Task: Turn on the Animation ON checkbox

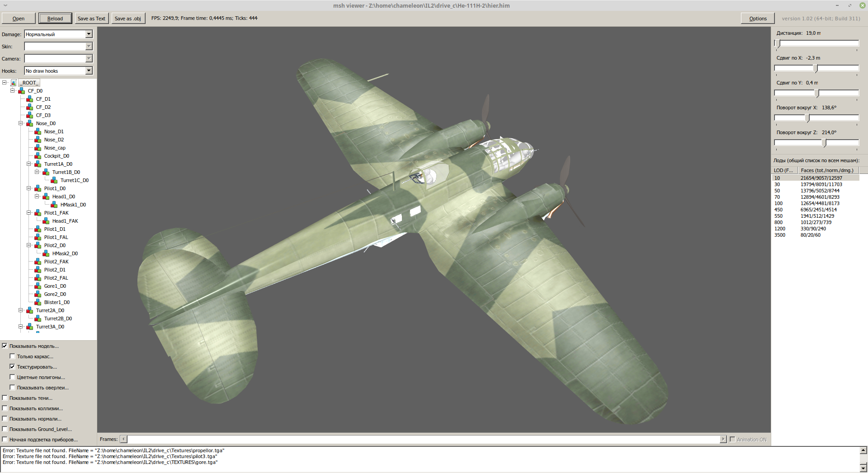Action: 732,440
